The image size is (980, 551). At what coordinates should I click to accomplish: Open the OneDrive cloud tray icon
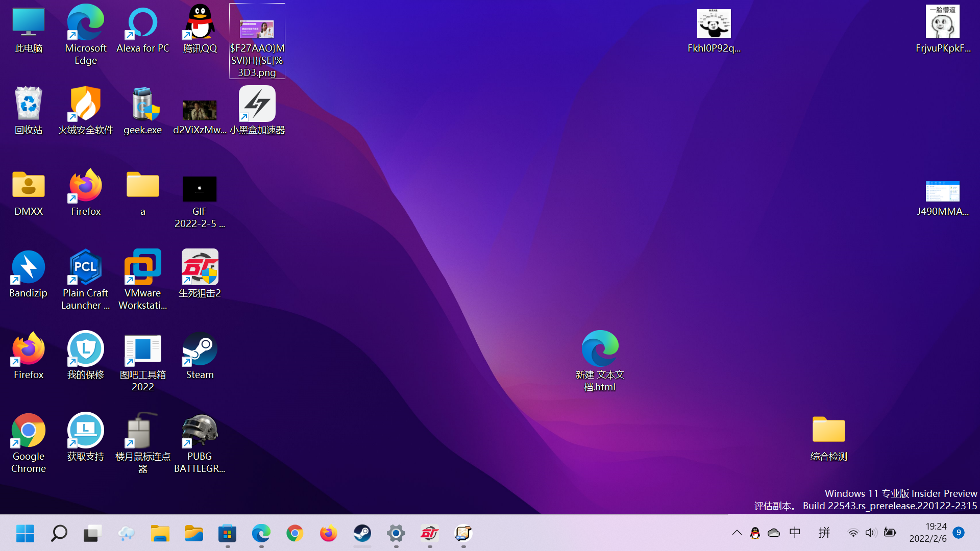click(x=774, y=533)
